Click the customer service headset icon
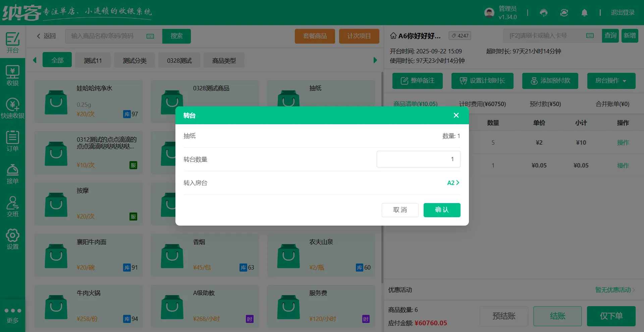644x332 pixels. (543, 12)
